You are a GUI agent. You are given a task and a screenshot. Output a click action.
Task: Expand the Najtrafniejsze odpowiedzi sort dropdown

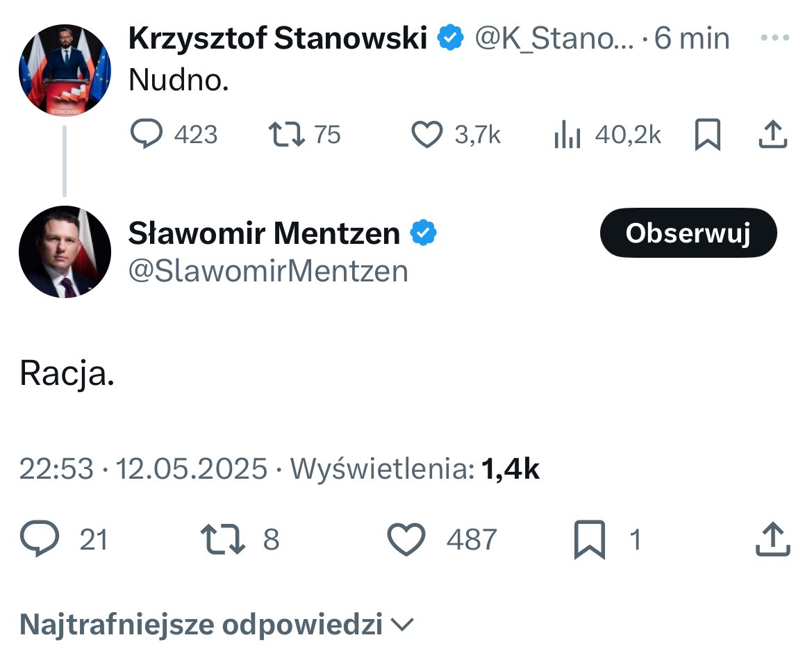pyautogui.click(x=217, y=625)
